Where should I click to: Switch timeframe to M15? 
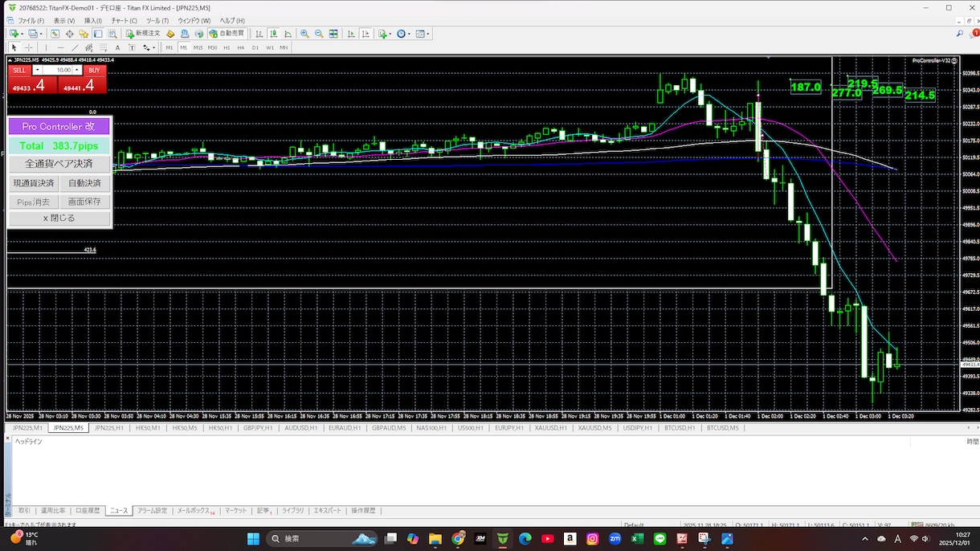(198, 47)
